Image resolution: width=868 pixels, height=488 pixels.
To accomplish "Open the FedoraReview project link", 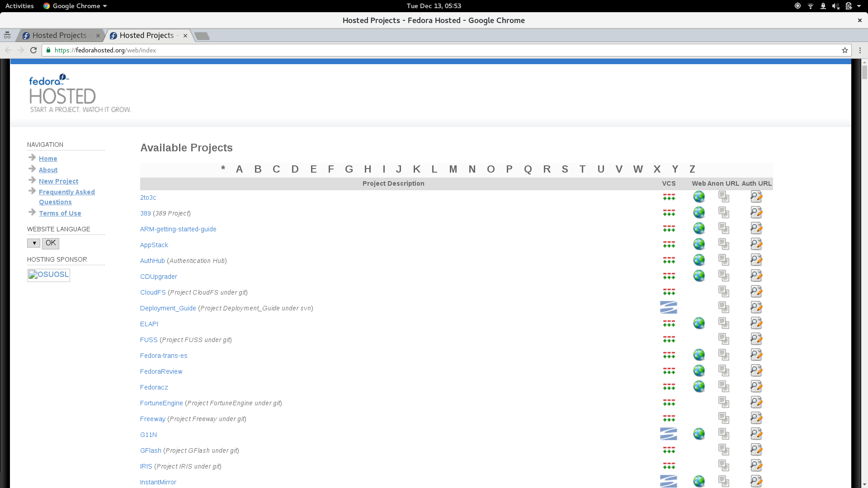I will pyautogui.click(x=161, y=371).
